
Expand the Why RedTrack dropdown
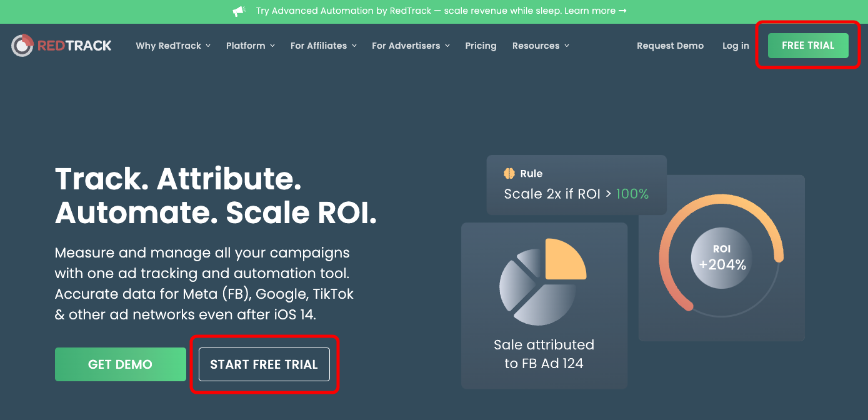(x=173, y=45)
